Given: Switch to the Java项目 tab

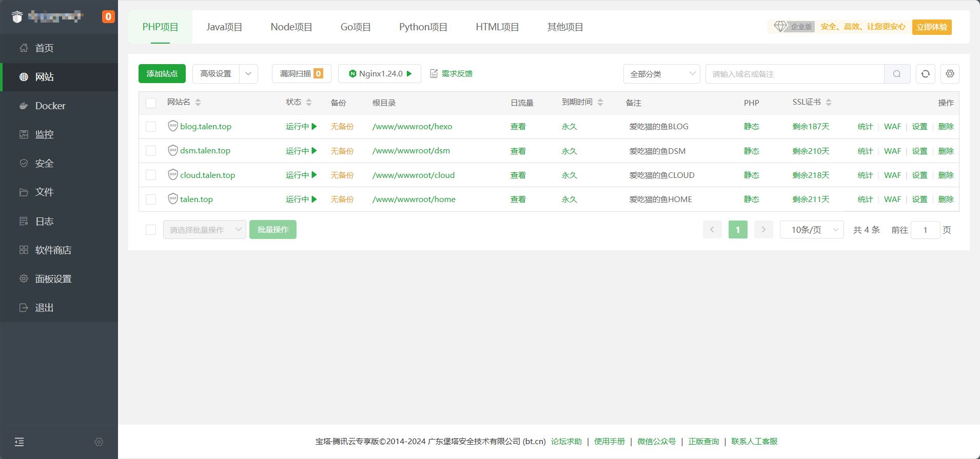Looking at the screenshot, I should click(224, 27).
